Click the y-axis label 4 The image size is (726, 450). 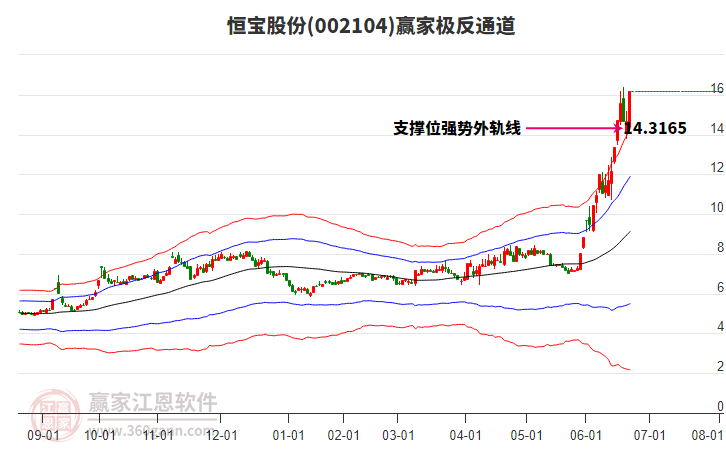click(x=720, y=327)
